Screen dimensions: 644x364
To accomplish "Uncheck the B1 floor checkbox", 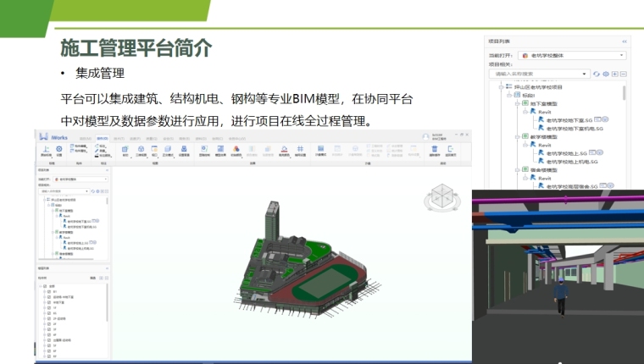I will pyautogui.click(x=49, y=292).
